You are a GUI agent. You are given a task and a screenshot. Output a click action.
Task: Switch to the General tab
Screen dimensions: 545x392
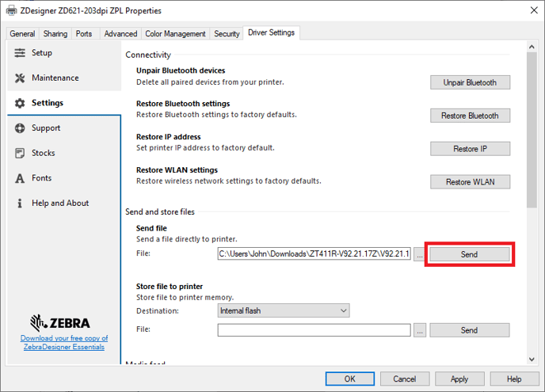pyautogui.click(x=22, y=34)
